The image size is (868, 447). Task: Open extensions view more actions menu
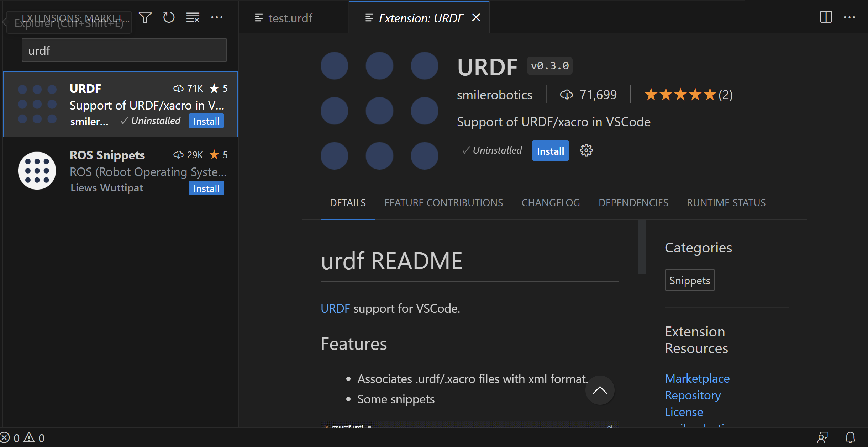(x=217, y=17)
